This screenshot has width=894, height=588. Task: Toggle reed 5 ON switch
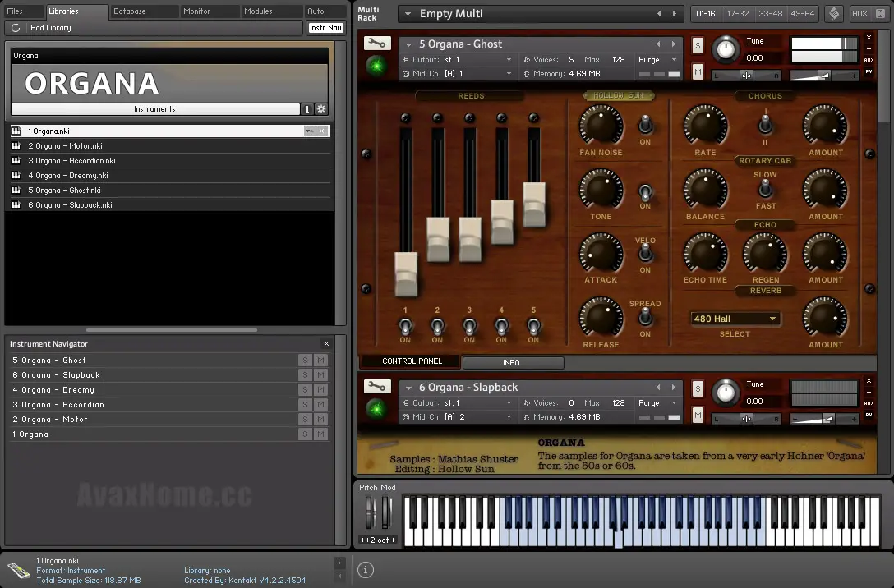coord(533,327)
